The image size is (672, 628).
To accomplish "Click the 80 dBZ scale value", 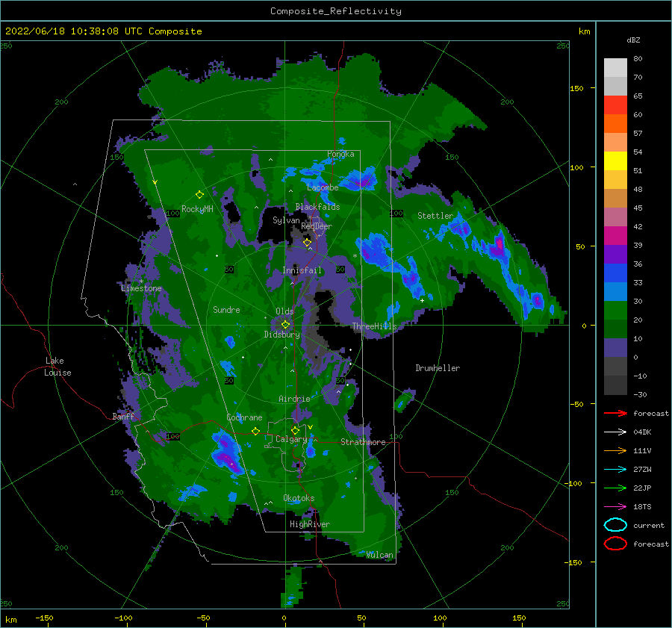I will (x=638, y=59).
